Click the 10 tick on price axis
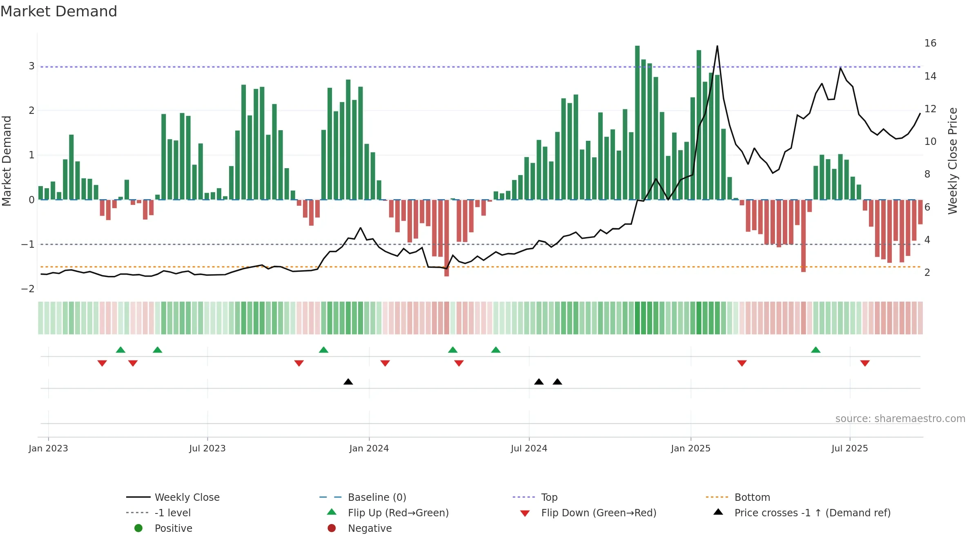Viewport: 980px width, 551px height. (x=930, y=141)
